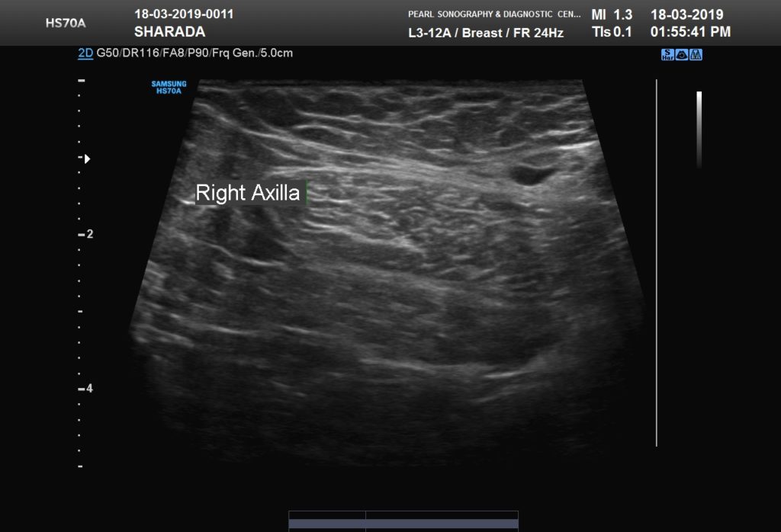Click the Samsung HS70A logo on the image
This screenshot has width=781, height=532.
click(x=169, y=88)
